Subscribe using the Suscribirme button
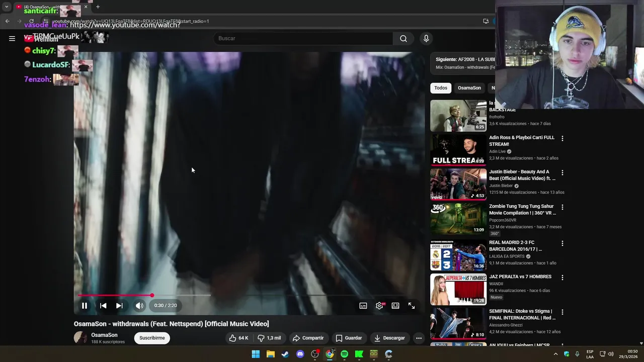This screenshot has height=362, width=644. click(152, 338)
